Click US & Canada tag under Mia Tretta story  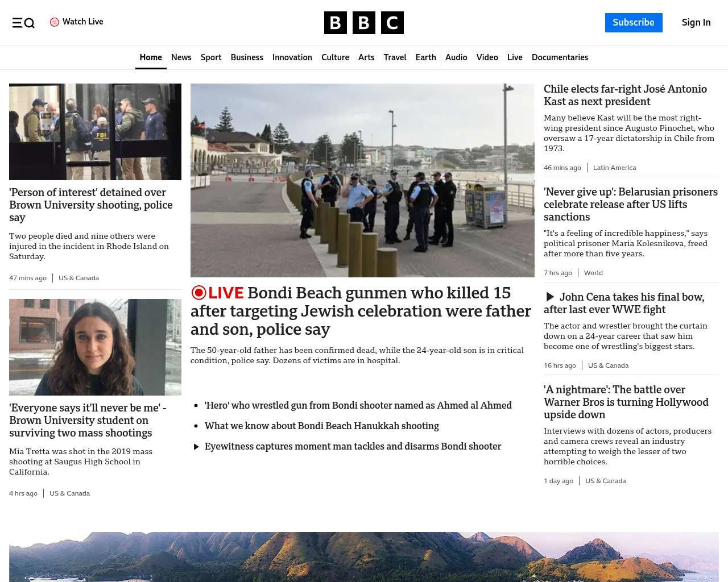tap(69, 493)
